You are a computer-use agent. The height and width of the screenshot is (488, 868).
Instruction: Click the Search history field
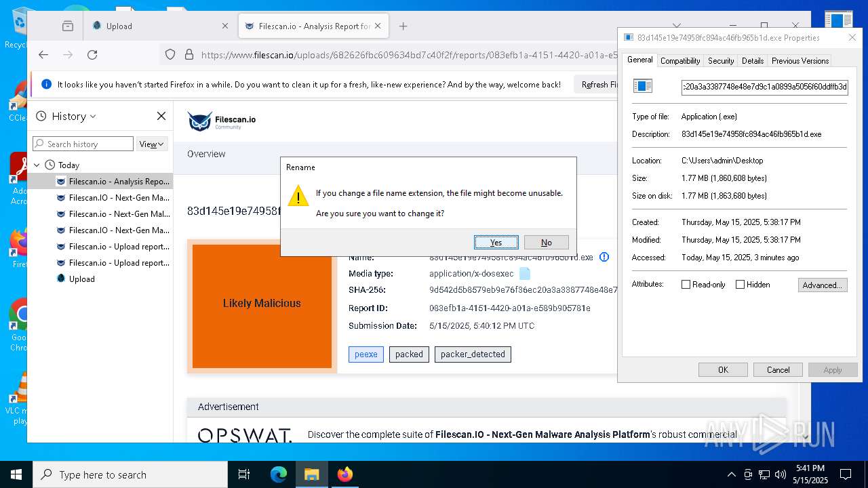pyautogui.click(x=83, y=144)
